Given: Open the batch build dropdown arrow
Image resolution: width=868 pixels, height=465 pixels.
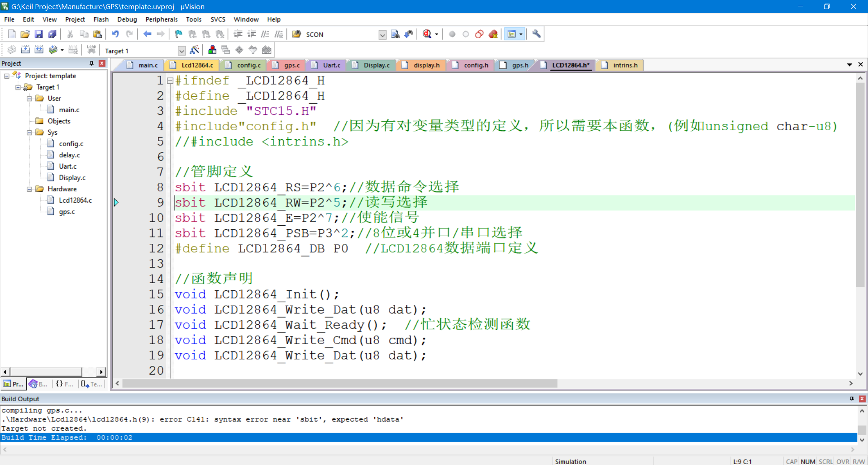Looking at the screenshot, I should 62,50.
